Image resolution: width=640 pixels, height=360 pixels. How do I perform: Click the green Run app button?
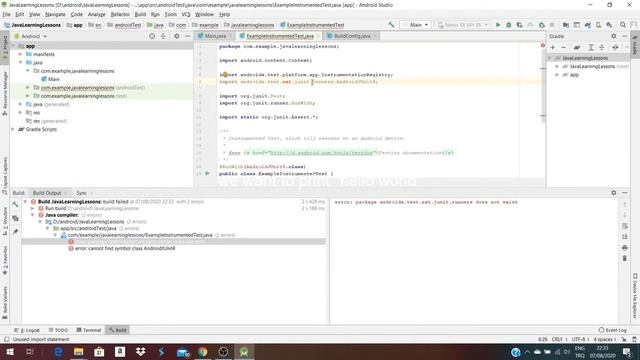(x=498, y=25)
